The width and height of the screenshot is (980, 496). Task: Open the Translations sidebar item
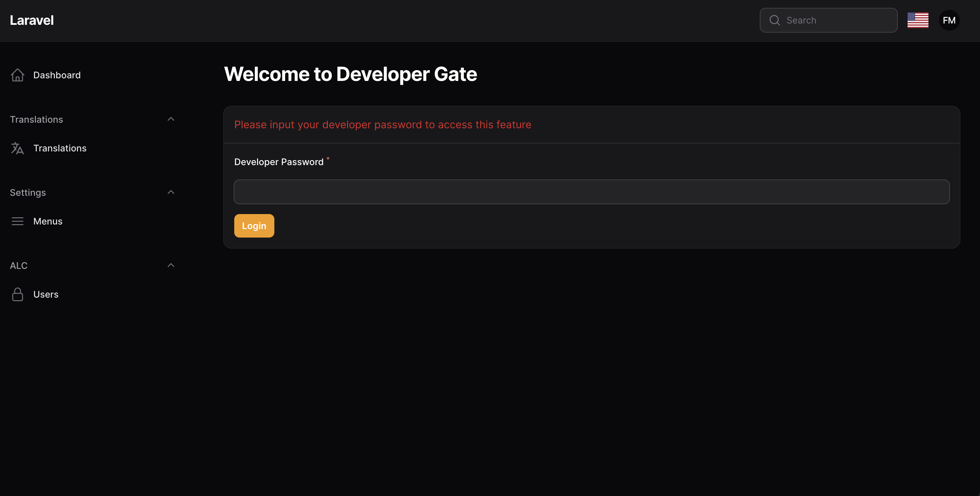pos(60,148)
